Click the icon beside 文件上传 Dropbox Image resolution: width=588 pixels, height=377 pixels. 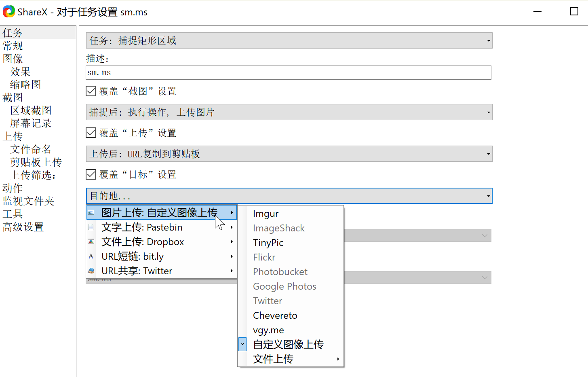tap(91, 242)
